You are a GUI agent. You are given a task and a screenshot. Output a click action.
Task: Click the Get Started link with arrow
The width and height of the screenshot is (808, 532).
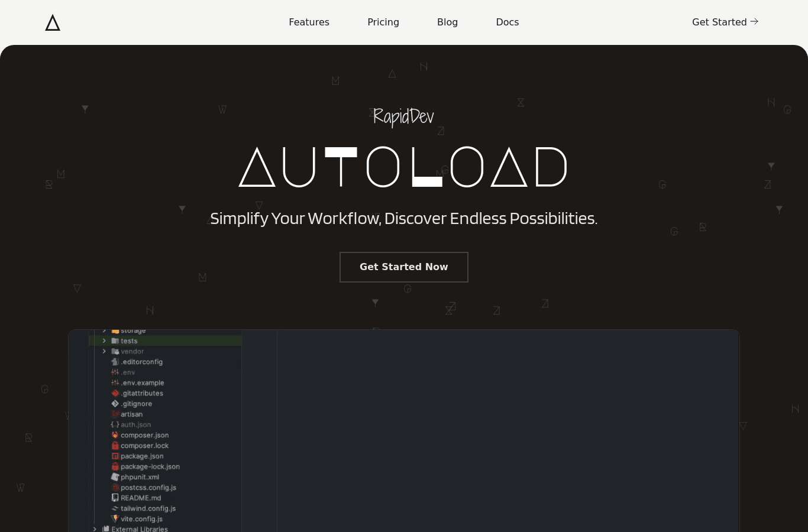[725, 22]
